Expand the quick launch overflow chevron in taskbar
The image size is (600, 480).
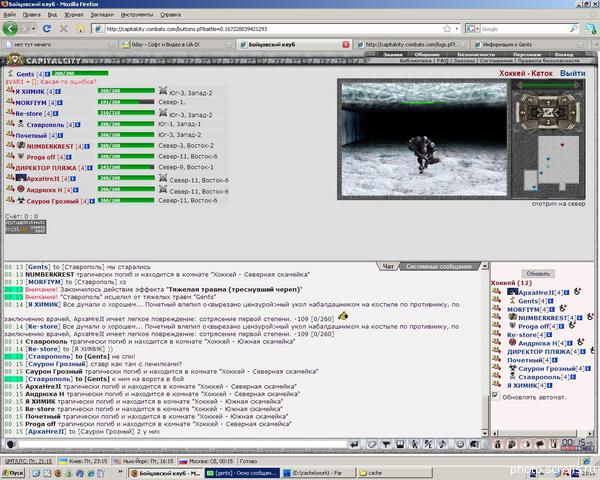(121, 472)
